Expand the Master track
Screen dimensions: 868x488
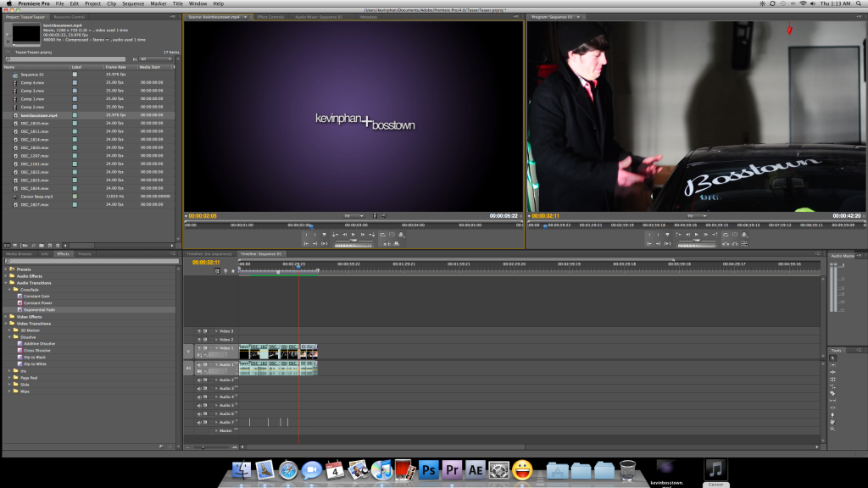tap(216, 430)
